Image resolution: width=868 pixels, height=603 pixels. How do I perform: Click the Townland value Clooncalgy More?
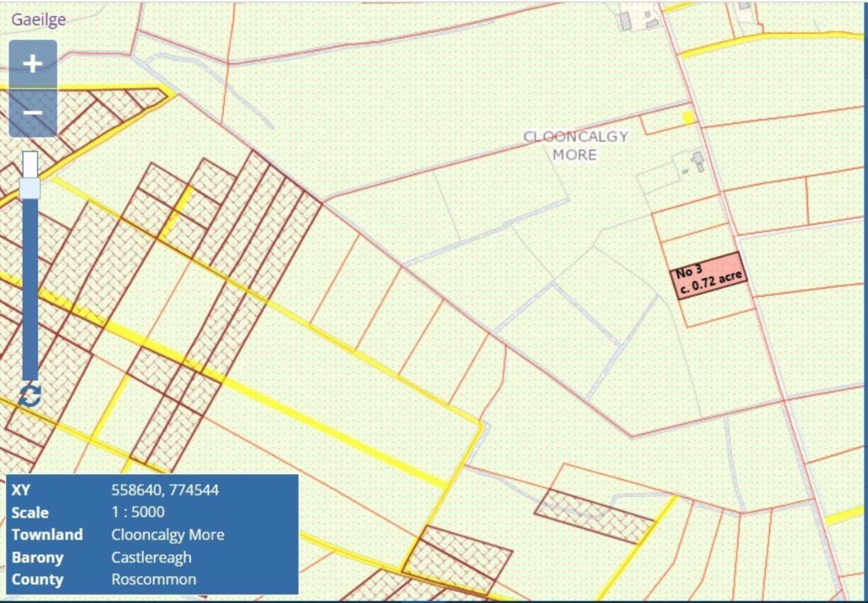tap(168, 534)
